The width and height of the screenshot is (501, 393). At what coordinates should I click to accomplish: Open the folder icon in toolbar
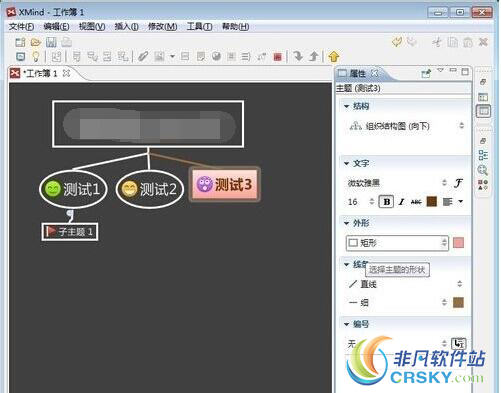[36, 42]
